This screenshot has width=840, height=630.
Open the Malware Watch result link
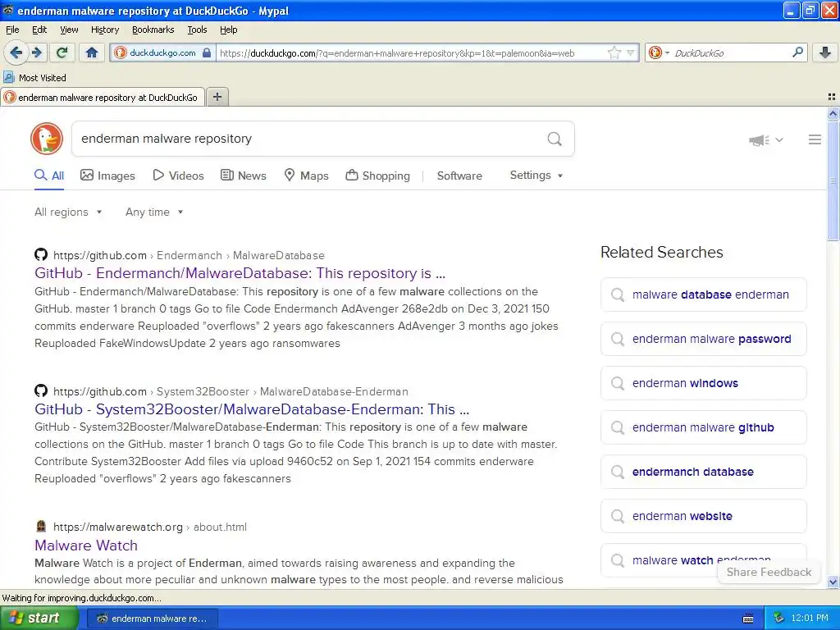(86, 545)
